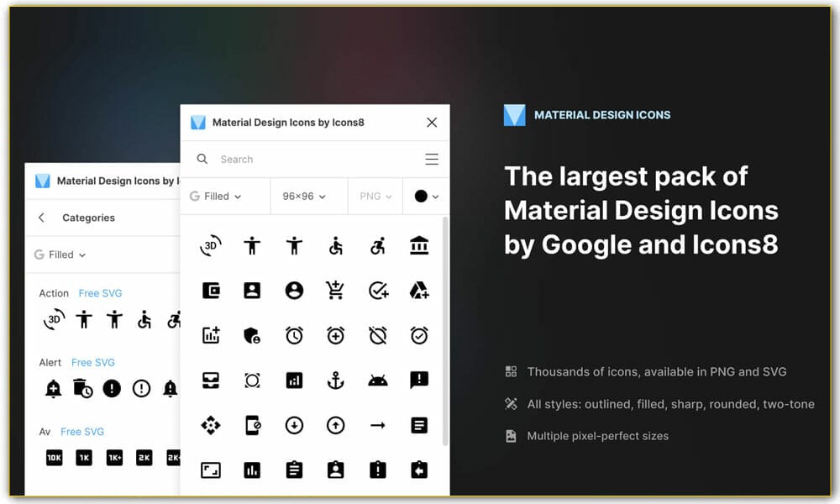Select the 3D rotation icon in the front plugin grid
The image size is (840, 504).
[211, 246]
